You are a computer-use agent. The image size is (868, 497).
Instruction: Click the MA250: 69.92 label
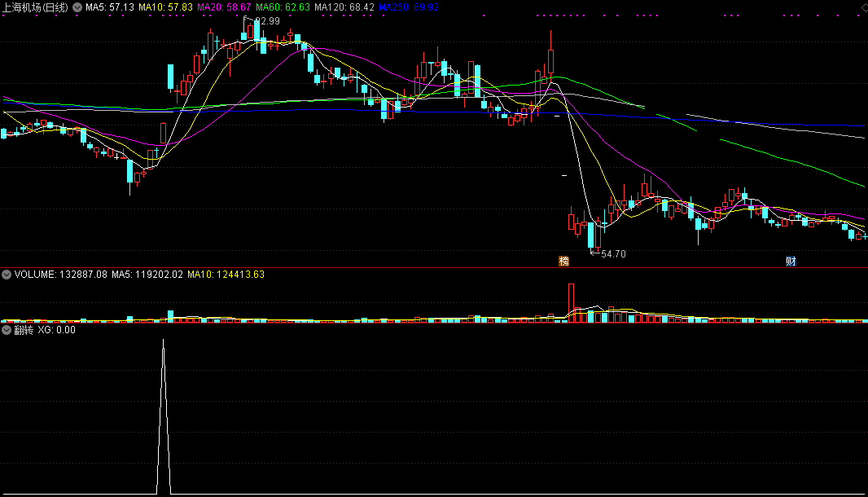point(409,8)
